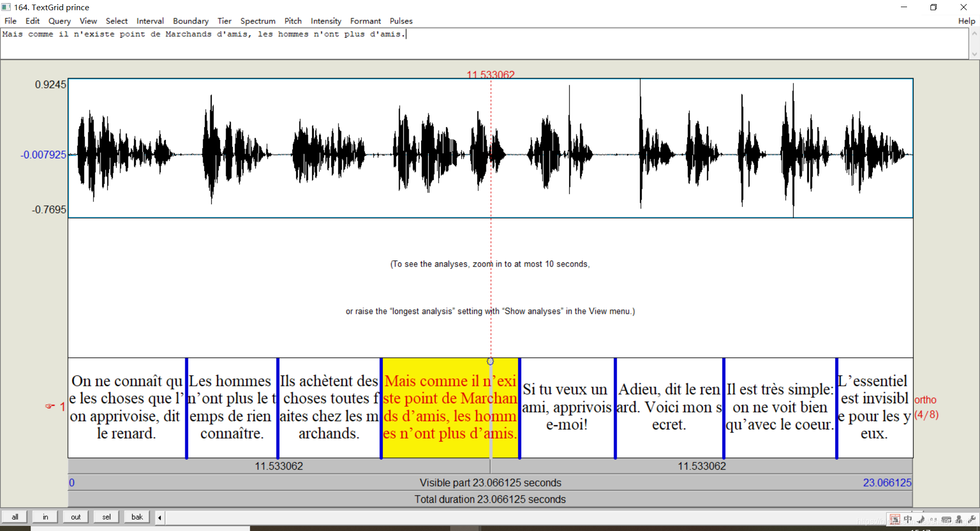Click the blue waveform value -0.007925 label
The image size is (980, 531).
43,155
